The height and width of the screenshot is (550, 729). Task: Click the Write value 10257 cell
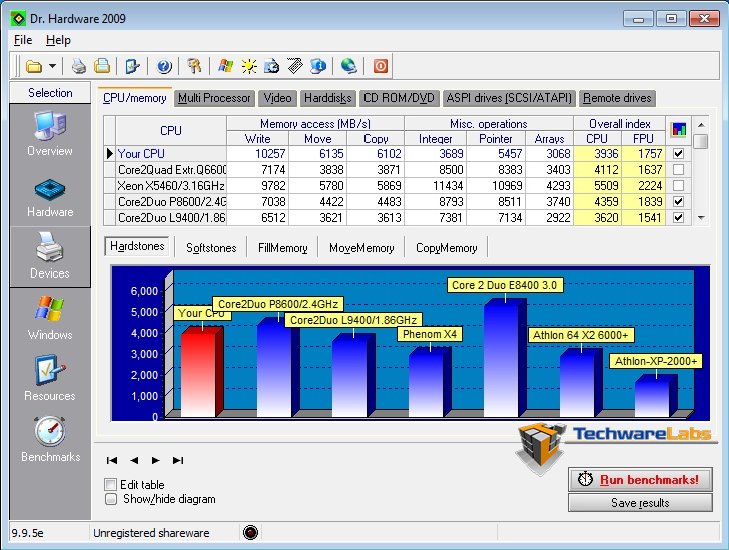(x=258, y=153)
